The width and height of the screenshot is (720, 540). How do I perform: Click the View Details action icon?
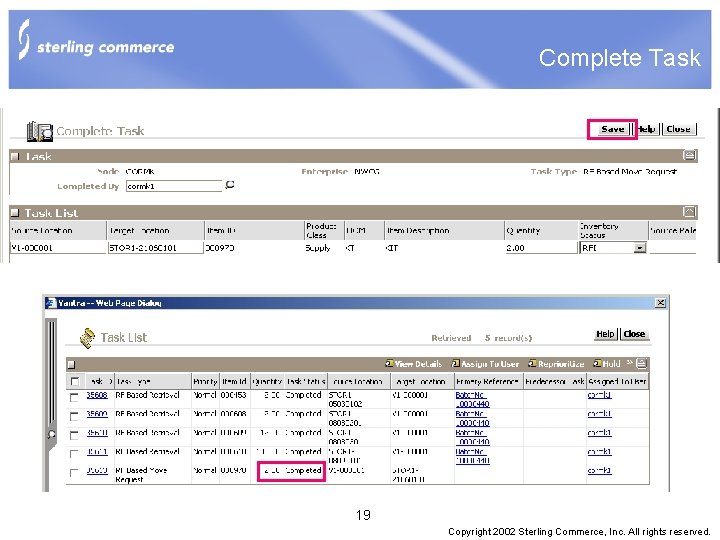(389, 364)
